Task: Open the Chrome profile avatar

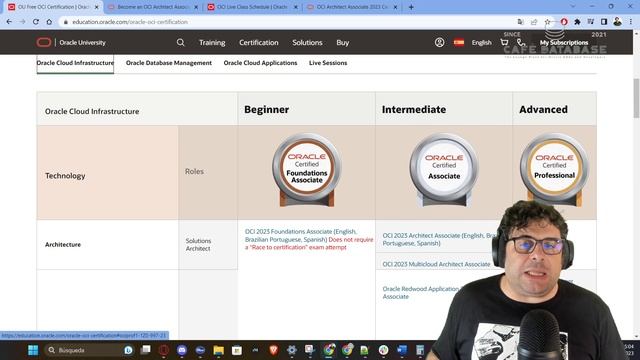Action: click(617, 22)
